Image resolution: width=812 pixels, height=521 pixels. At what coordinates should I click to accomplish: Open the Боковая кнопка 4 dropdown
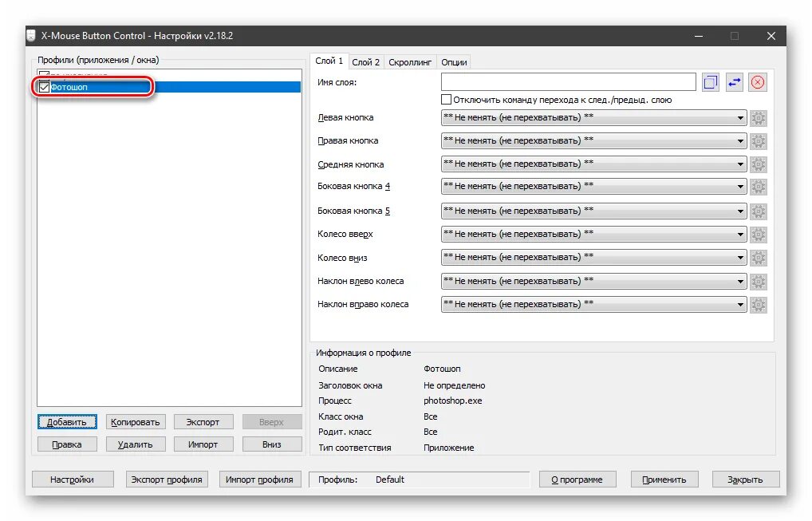pos(593,186)
